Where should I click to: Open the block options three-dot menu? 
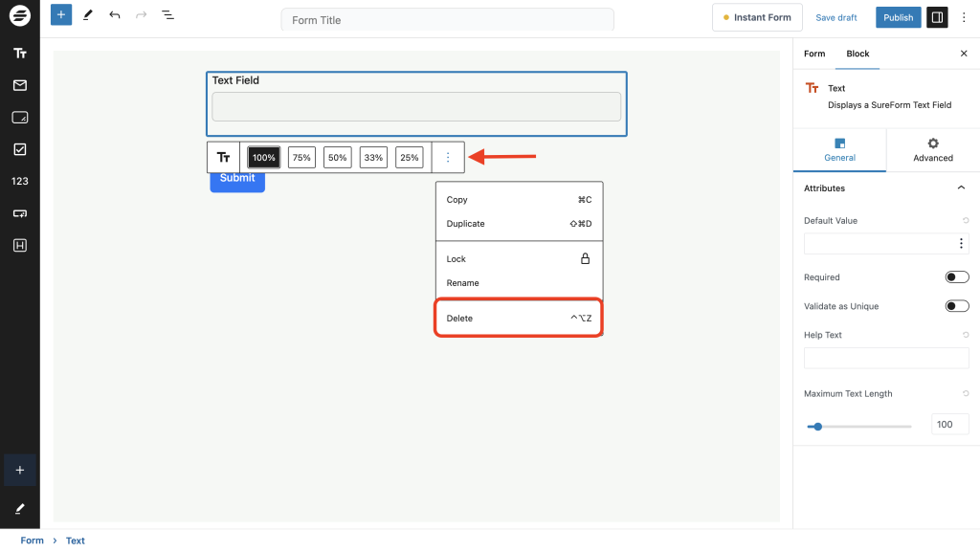point(448,156)
